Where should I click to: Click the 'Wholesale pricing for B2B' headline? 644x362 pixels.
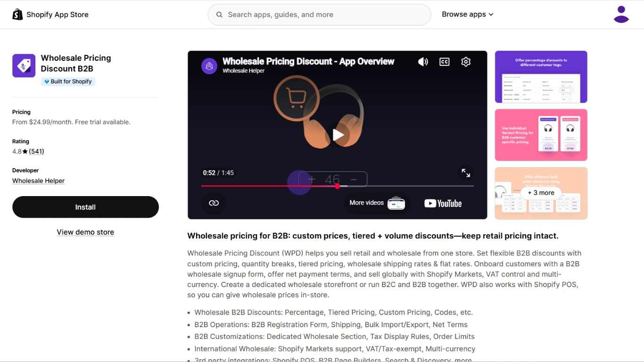(373, 236)
